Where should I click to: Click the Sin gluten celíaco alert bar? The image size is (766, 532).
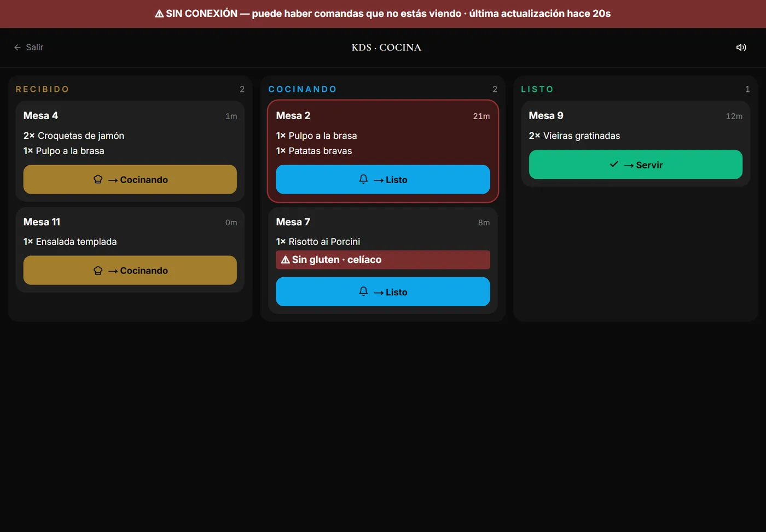click(x=383, y=260)
